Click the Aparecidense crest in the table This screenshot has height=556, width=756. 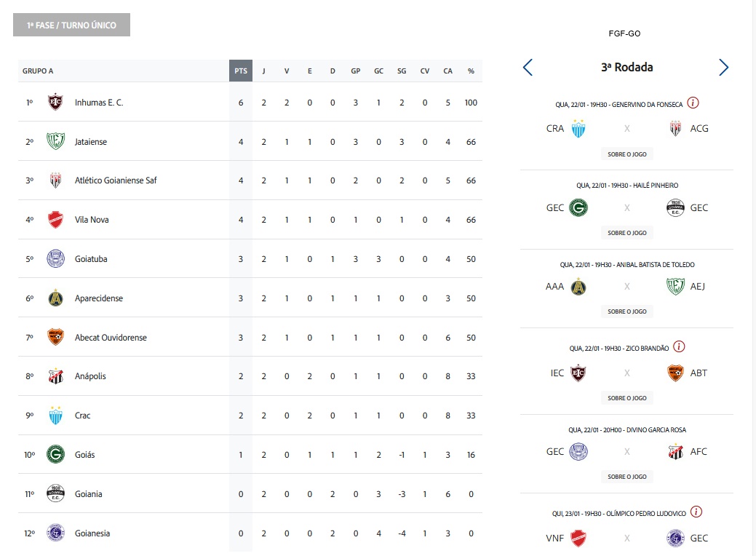pos(55,298)
